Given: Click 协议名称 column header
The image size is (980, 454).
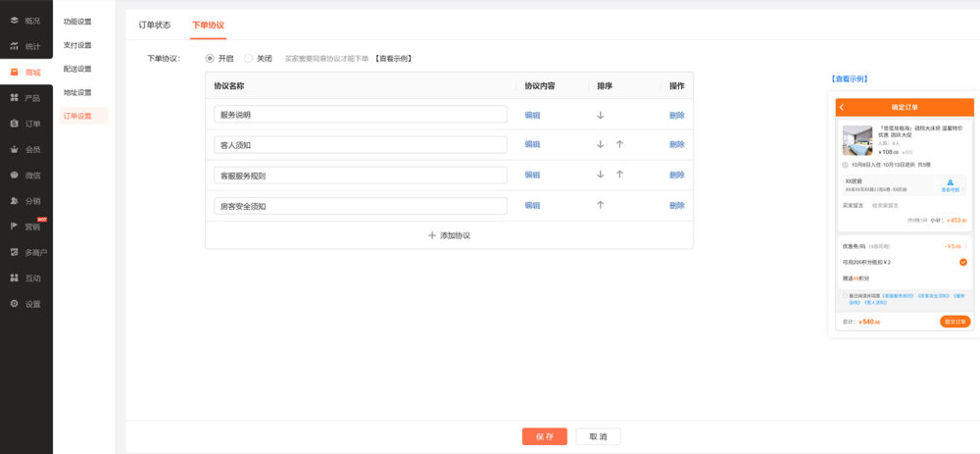Looking at the screenshot, I should [x=228, y=85].
